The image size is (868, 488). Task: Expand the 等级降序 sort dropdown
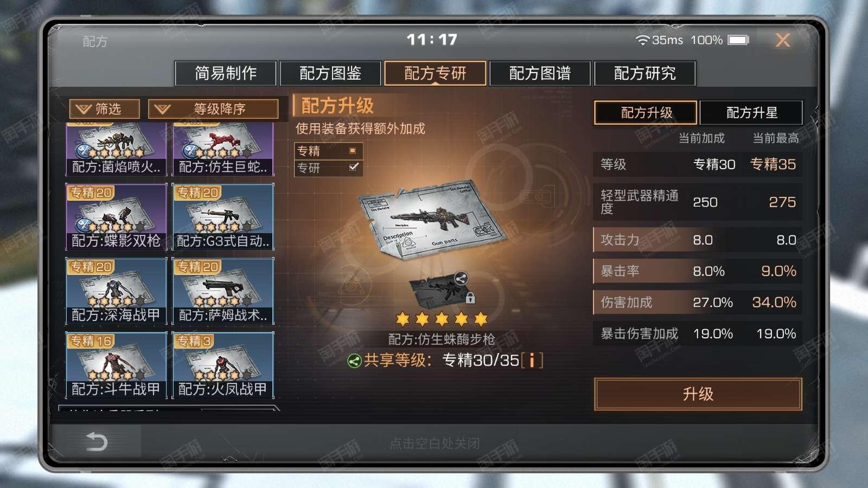(x=213, y=109)
